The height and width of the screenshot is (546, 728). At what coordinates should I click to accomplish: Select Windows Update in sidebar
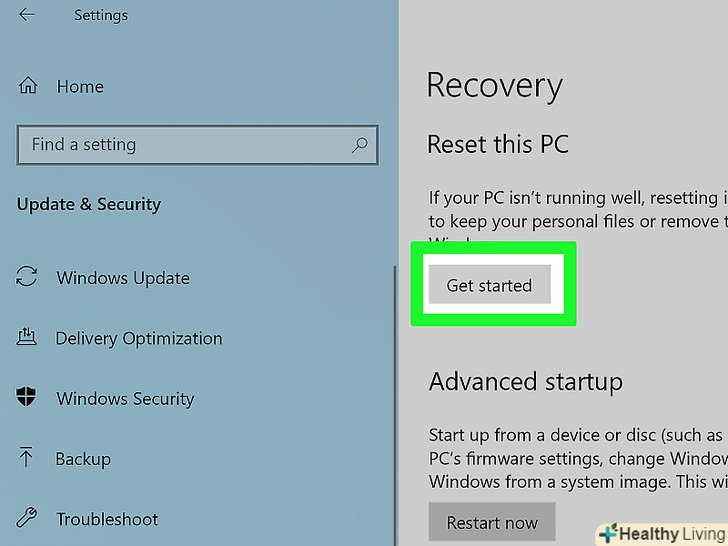(123, 278)
